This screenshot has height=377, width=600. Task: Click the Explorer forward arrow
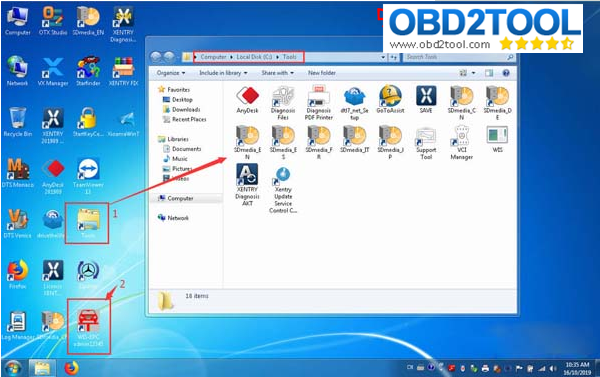(x=169, y=57)
